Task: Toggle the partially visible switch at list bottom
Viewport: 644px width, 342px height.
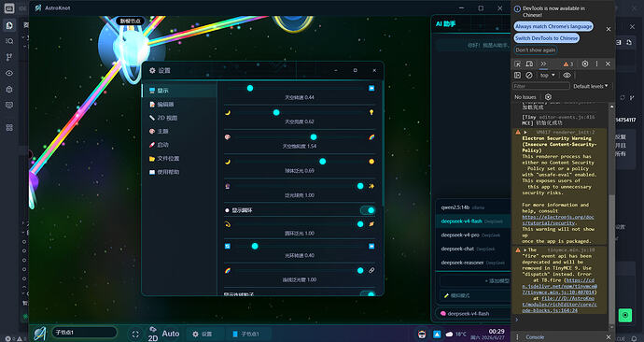Action: 368,293
